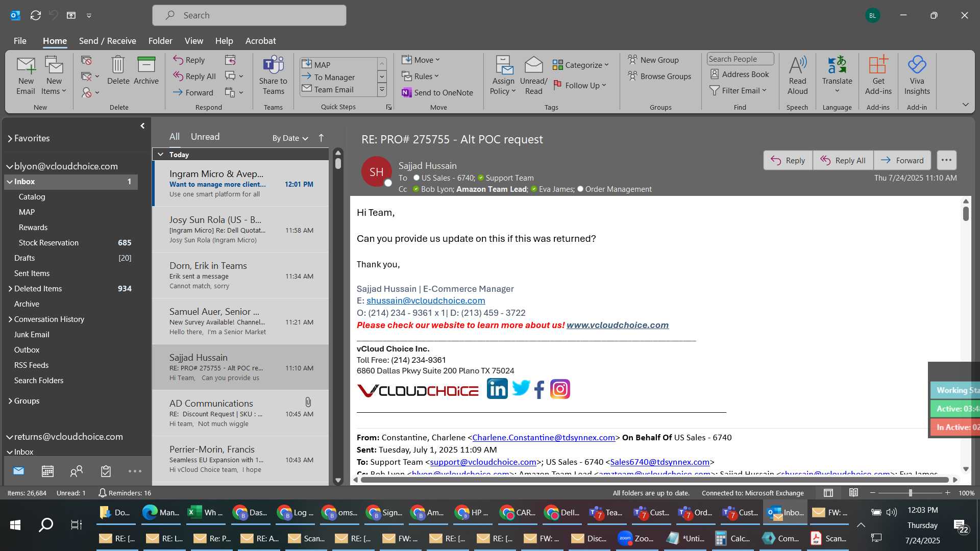Open By Date sort dropdown
The height and width of the screenshot is (551, 980).
[x=290, y=138]
